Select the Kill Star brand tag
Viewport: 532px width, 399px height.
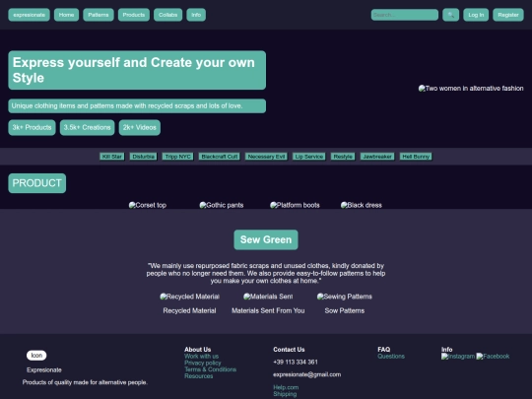pyautogui.click(x=112, y=157)
